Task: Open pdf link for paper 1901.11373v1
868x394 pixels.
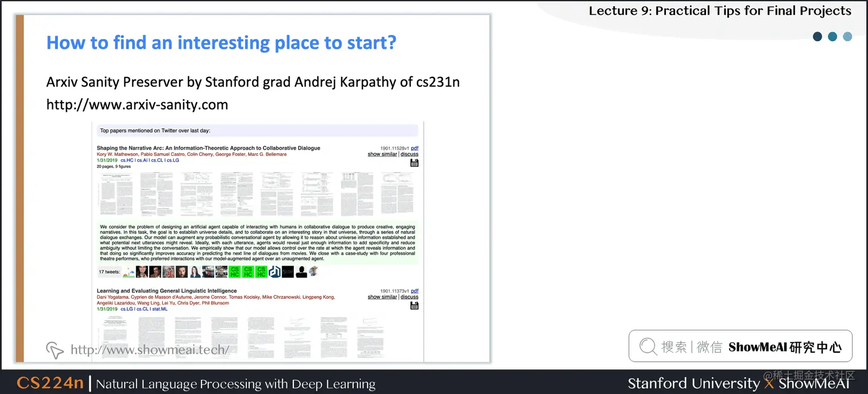Action: [x=414, y=291]
